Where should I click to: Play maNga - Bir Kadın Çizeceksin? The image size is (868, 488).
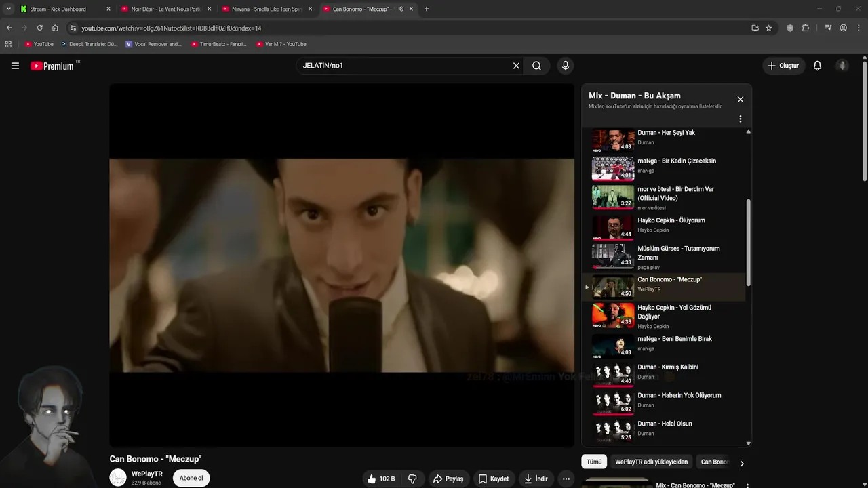pos(665,167)
